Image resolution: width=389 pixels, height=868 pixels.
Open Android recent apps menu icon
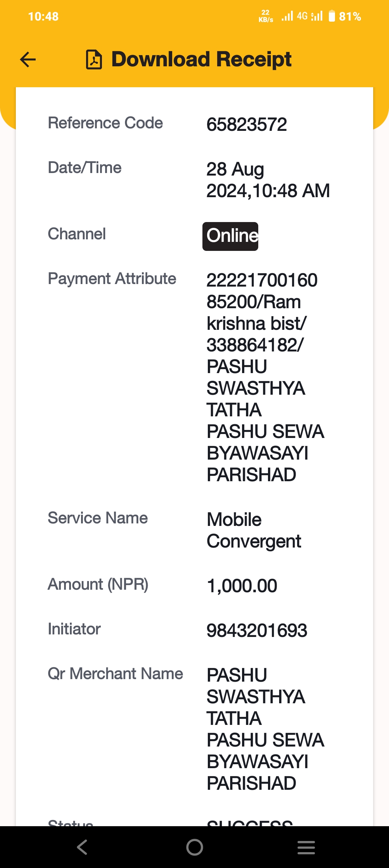(306, 847)
